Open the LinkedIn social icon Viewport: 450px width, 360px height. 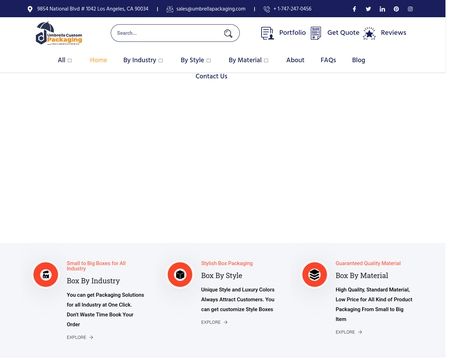pos(382,9)
